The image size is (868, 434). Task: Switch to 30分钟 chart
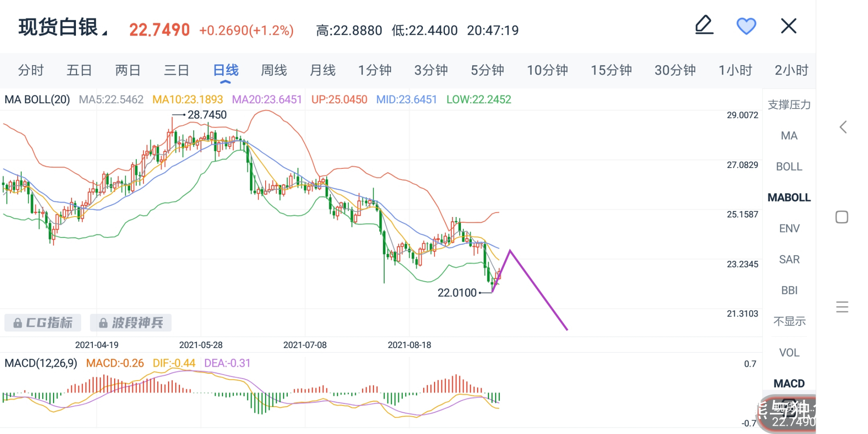pyautogui.click(x=675, y=70)
